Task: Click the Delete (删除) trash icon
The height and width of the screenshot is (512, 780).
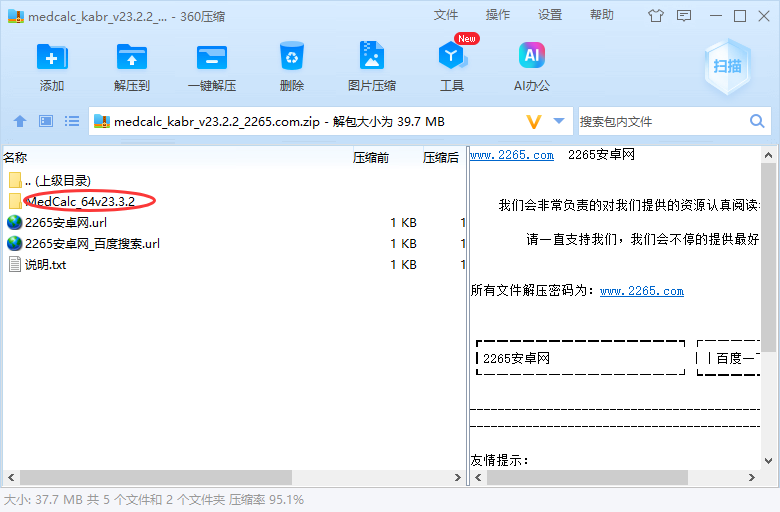Action: (292, 56)
